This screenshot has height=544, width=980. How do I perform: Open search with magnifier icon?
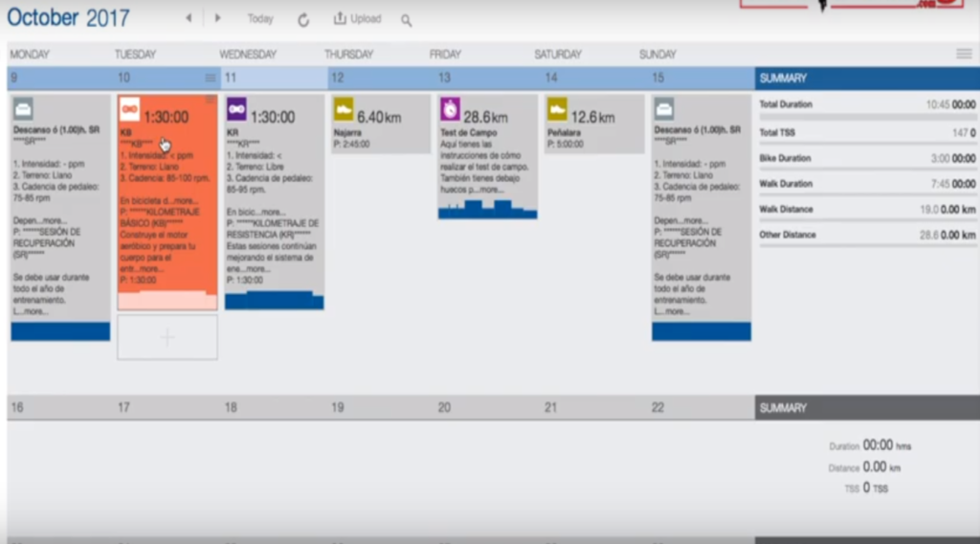click(x=406, y=21)
